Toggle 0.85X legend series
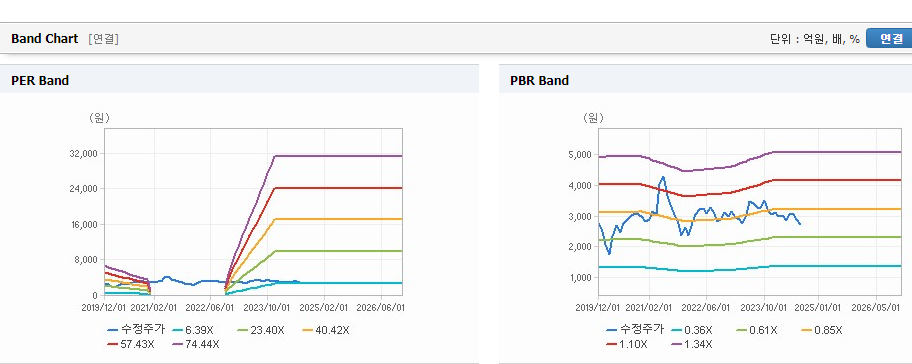 point(822,330)
